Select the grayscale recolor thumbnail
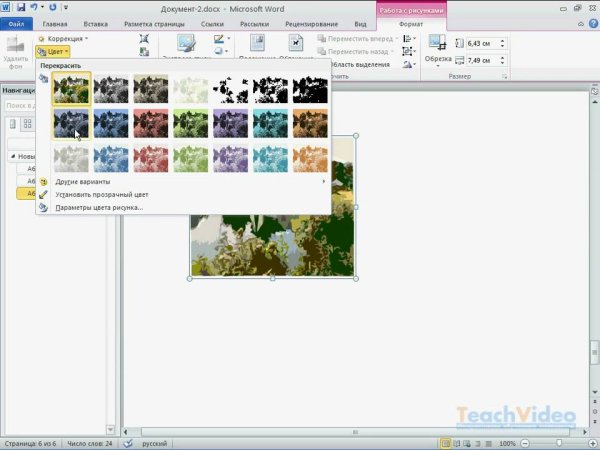The height and width of the screenshot is (450, 600). [111, 90]
